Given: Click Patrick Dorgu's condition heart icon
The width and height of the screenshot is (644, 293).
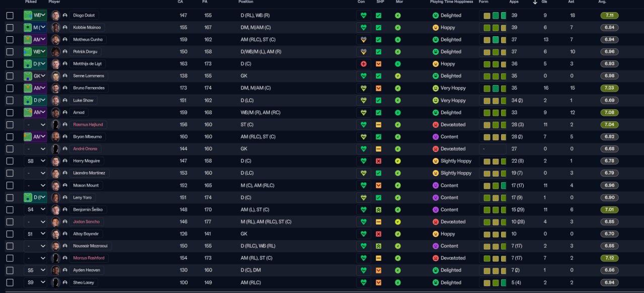Looking at the screenshot, I should click(x=363, y=52).
